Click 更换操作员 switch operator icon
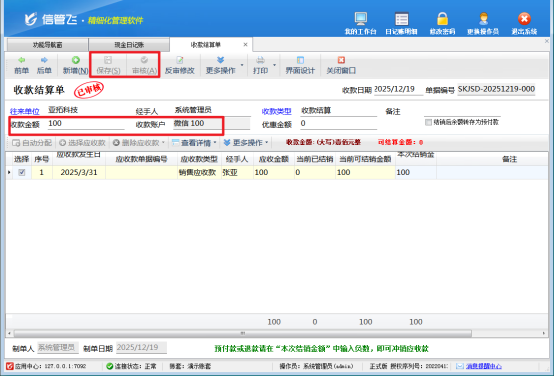554x377 pixels. [483, 18]
